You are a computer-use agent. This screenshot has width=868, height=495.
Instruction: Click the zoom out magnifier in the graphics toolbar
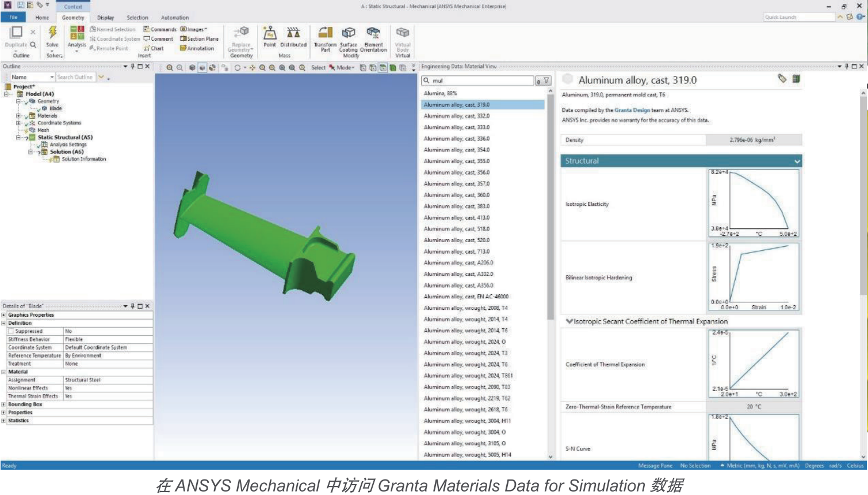pos(179,68)
